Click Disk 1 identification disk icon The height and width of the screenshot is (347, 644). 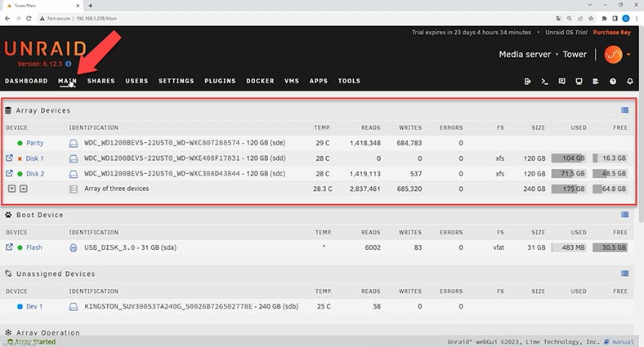[73, 158]
